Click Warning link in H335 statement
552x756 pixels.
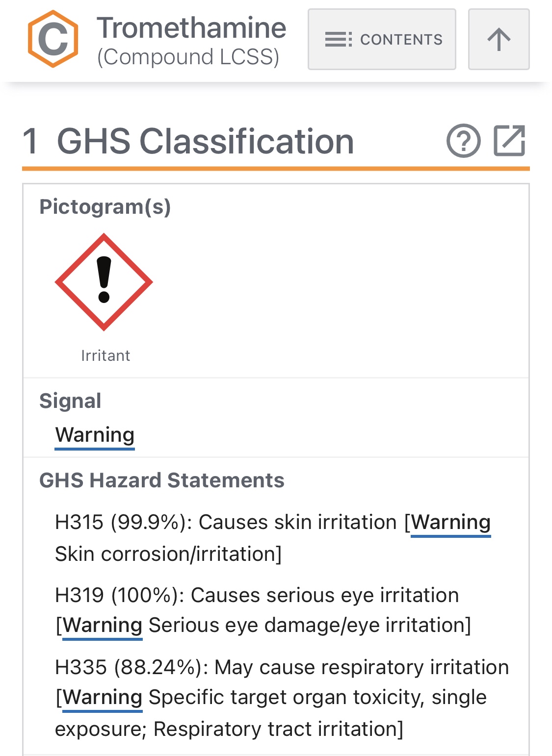click(x=103, y=697)
